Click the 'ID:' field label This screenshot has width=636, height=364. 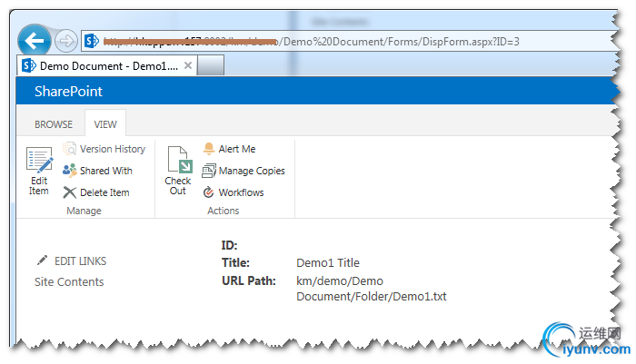point(229,245)
